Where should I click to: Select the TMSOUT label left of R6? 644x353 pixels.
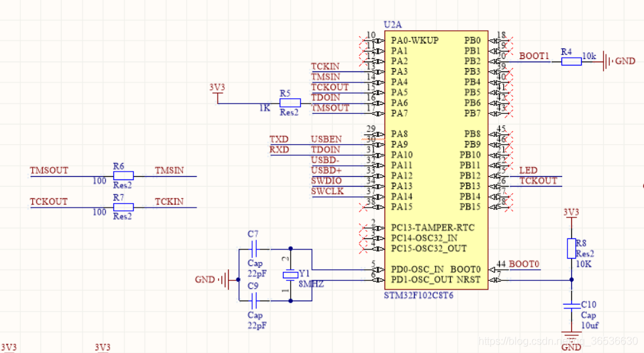pyautogui.click(x=49, y=170)
